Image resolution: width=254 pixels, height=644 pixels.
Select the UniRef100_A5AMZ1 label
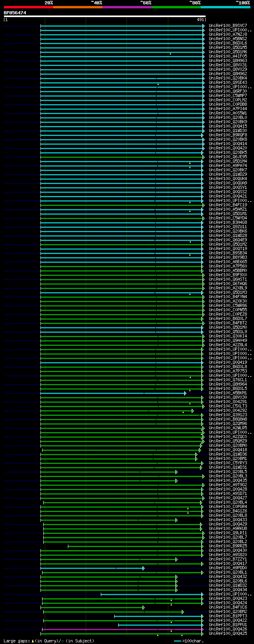pyautogui.click(x=228, y=209)
